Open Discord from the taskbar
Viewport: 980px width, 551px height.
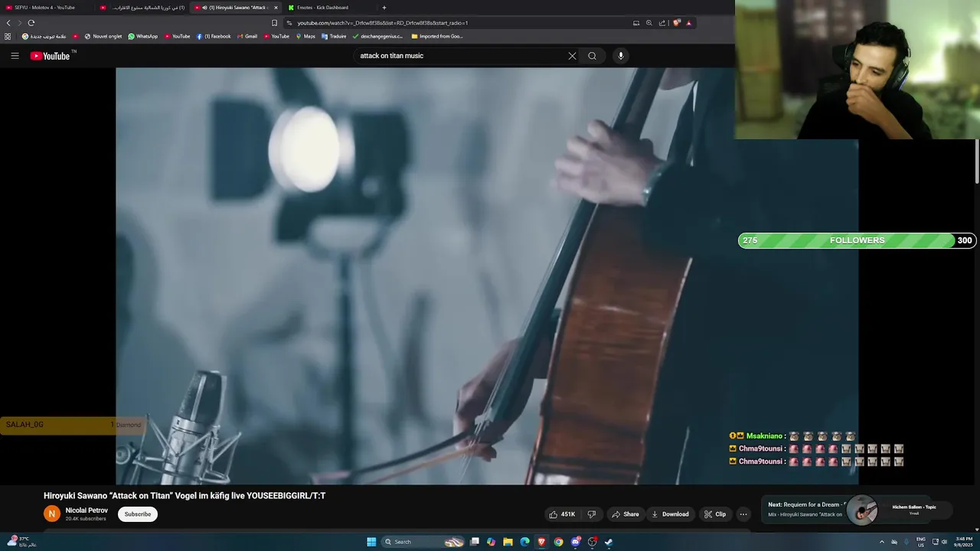[575, 542]
